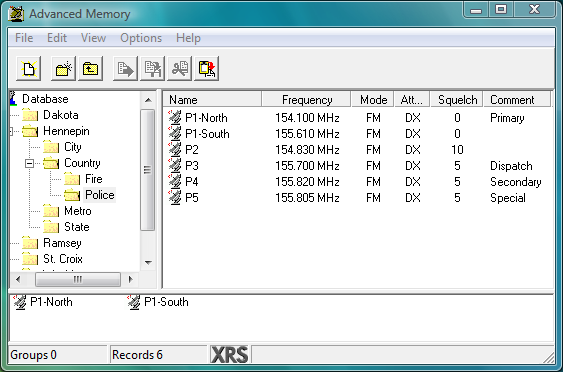Image resolution: width=563 pixels, height=372 pixels.
Task: Sort by the Name column header
Action: coord(212,99)
